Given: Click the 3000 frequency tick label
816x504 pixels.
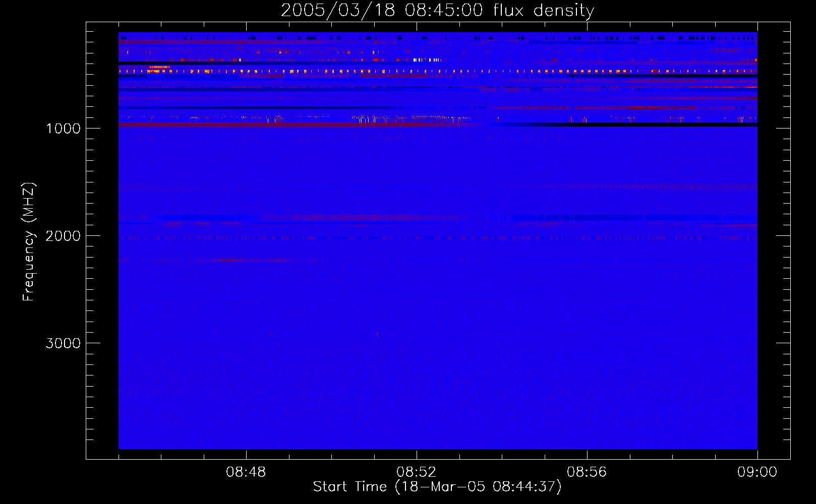Looking at the screenshot, I should point(63,343).
